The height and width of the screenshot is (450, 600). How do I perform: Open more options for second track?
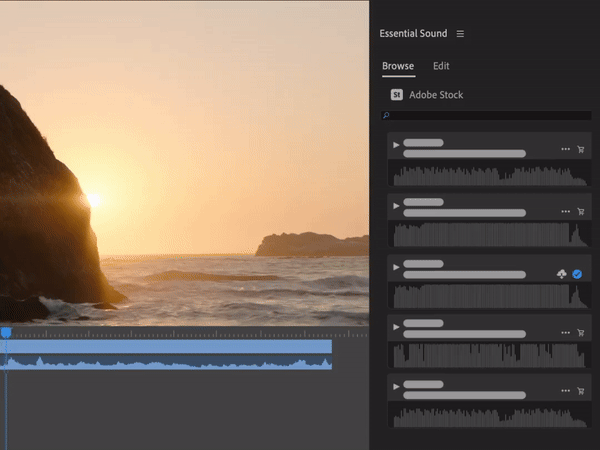click(565, 212)
